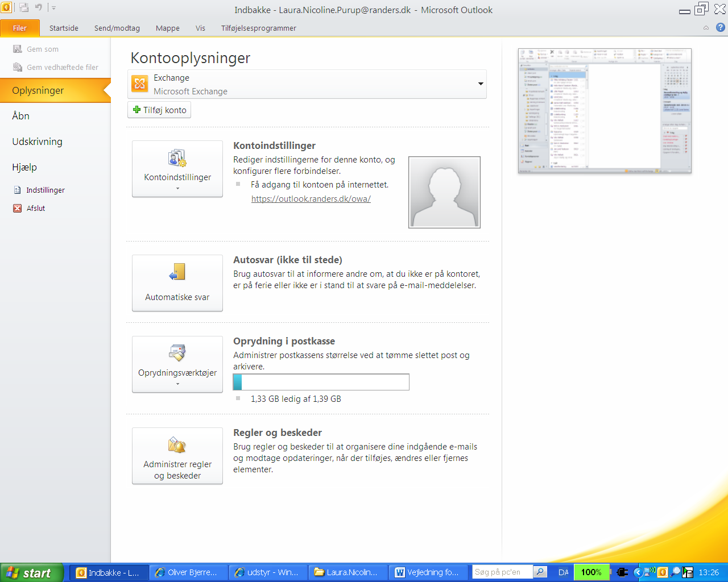Click the 13:26 system clock
728x582 pixels.
[x=709, y=572]
